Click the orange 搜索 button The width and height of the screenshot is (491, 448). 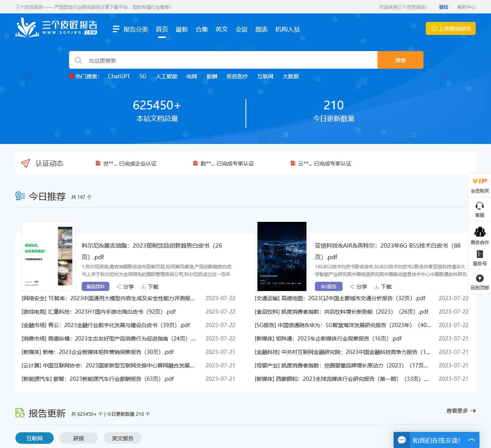(400, 60)
